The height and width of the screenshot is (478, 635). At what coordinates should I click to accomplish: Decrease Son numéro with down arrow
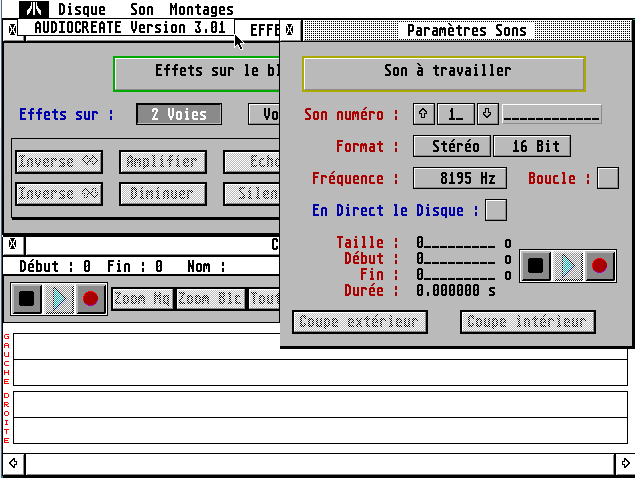(487, 114)
